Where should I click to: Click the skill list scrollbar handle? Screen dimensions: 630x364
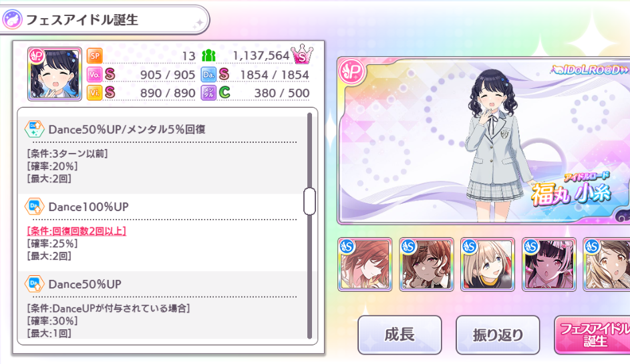click(x=309, y=201)
